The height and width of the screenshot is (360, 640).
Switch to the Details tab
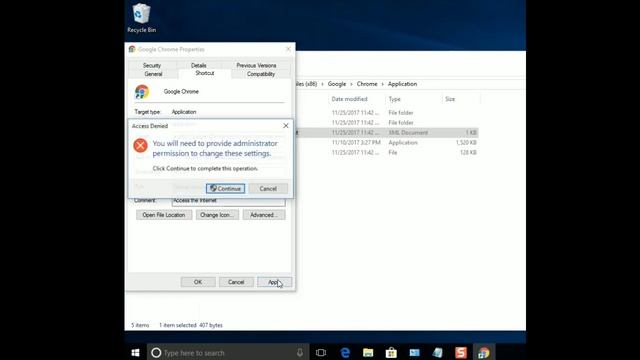pos(199,65)
